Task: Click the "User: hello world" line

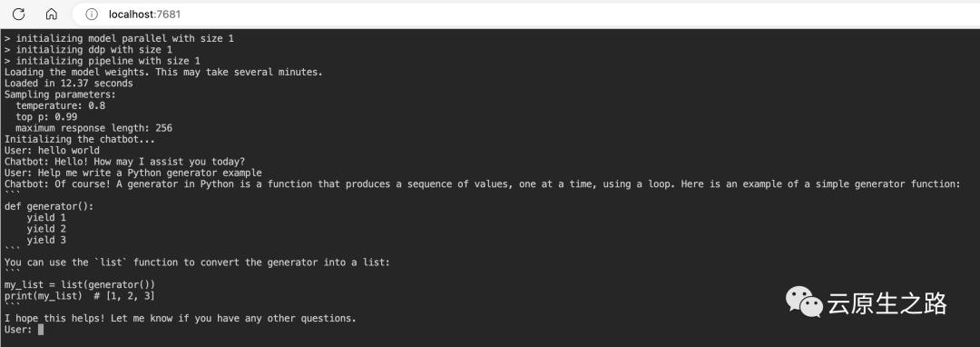Action: pos(52,150)
